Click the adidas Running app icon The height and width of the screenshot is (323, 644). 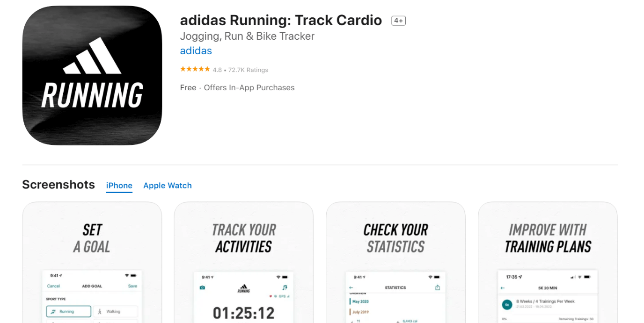92,76
